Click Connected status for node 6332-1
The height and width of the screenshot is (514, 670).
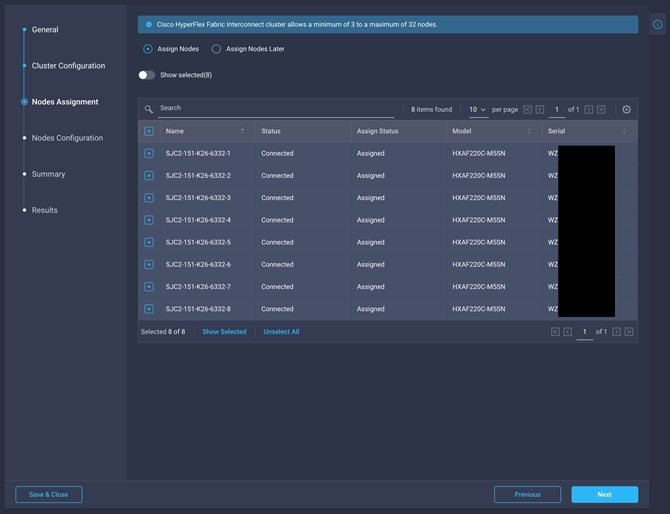coord(277,153)
